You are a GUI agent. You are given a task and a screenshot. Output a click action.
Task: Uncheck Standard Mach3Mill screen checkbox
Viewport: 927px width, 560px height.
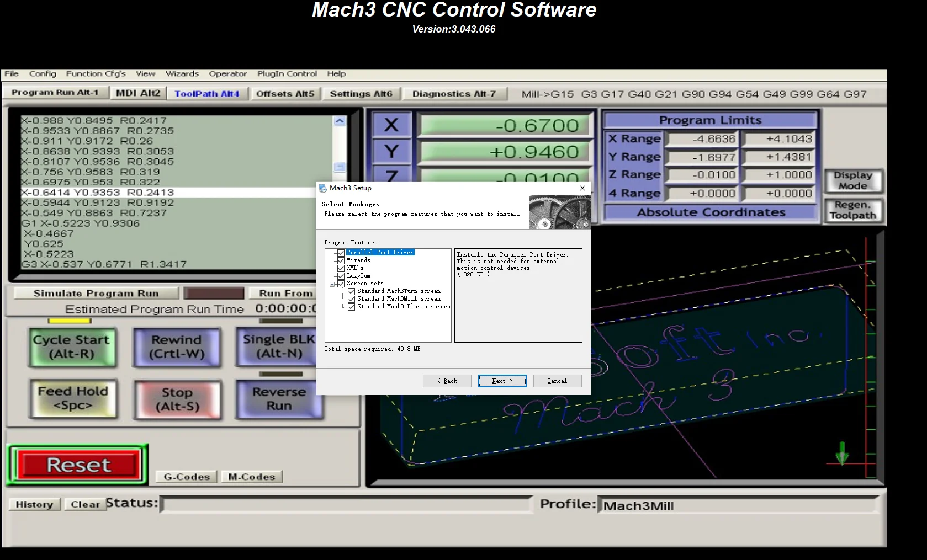(x=352, y=299)
